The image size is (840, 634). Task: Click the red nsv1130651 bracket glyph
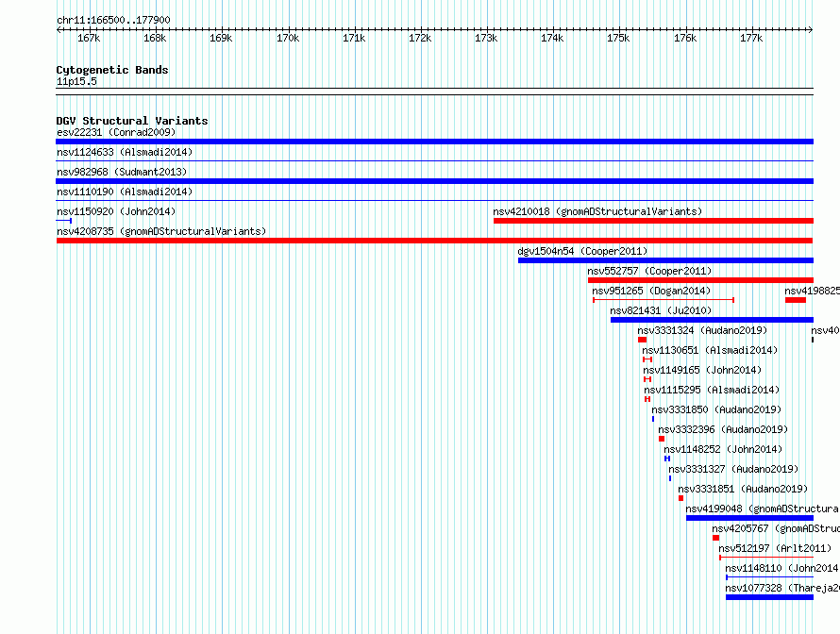[647, 359]
